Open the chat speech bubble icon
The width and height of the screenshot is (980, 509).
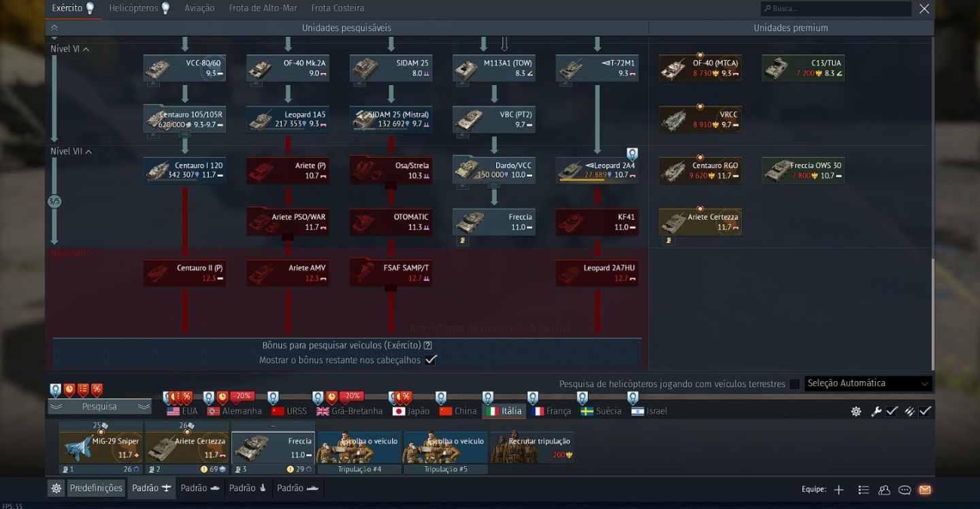click(904, 489)
